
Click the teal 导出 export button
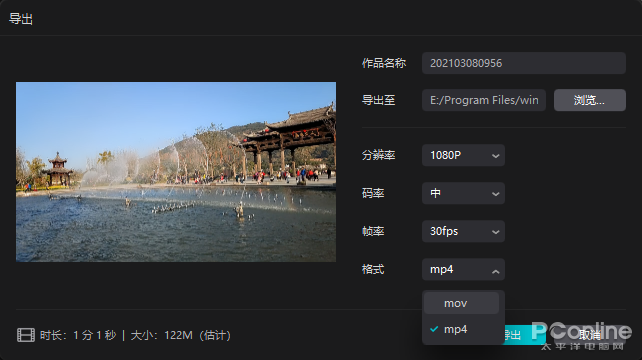[524, 335]
